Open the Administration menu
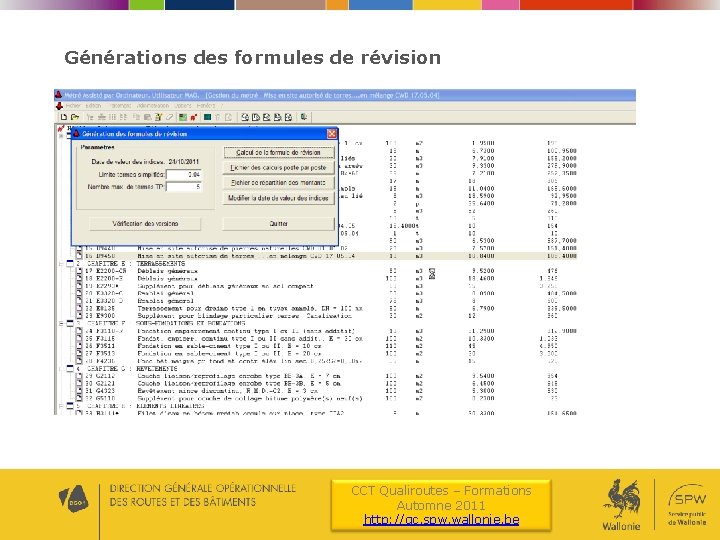The height and width of the screenshot is (540, 720). coord(153,106)
